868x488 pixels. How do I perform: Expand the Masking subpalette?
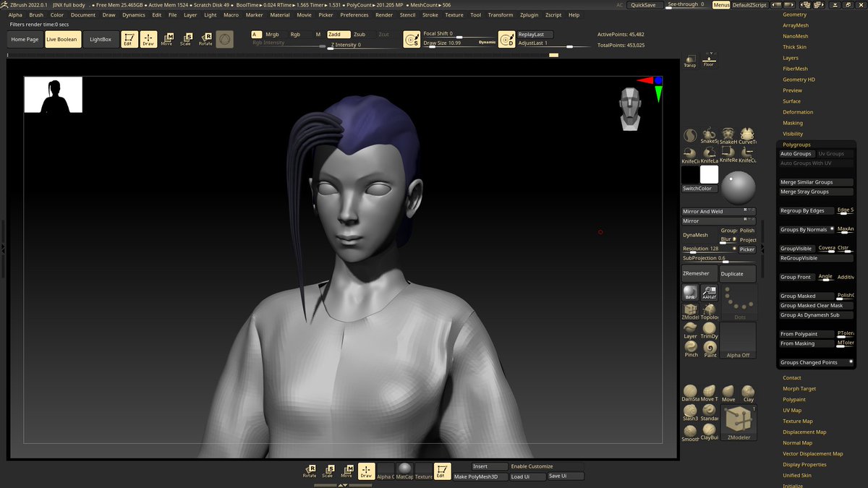pos(793,123)
